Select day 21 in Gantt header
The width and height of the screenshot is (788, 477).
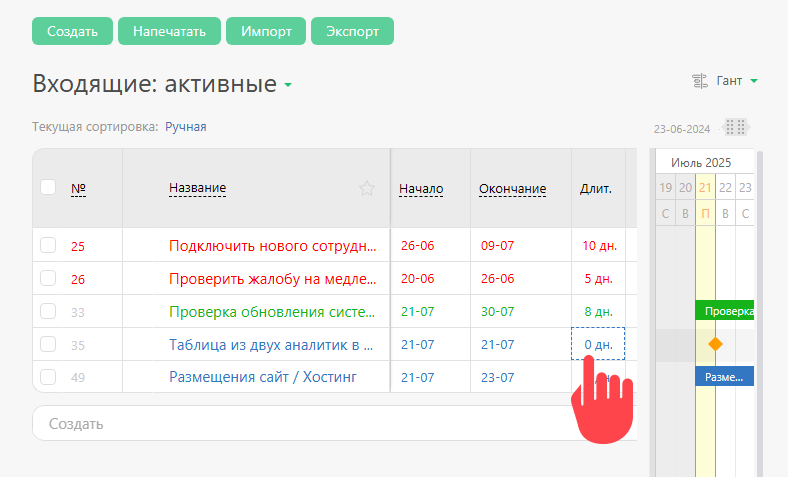706,187
